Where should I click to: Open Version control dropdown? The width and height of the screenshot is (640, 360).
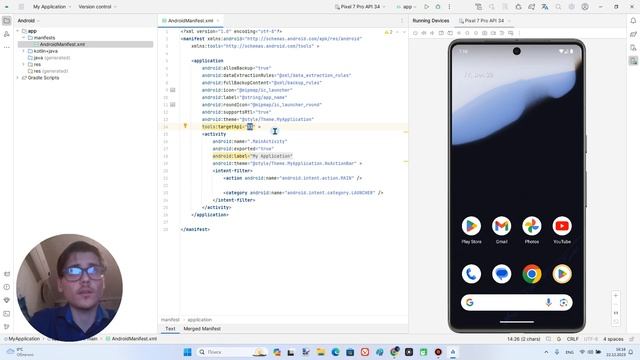point(97,7)
